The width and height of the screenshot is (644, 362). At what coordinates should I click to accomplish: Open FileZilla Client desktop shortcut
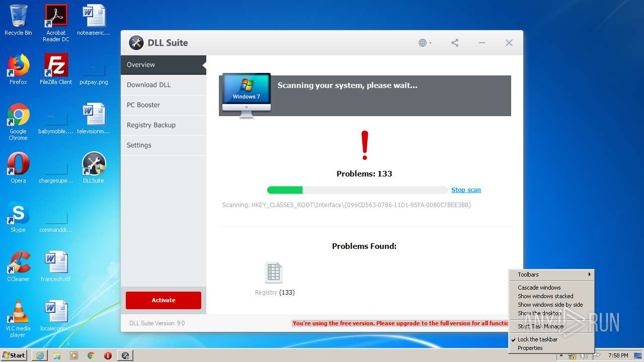click(56, 69)
